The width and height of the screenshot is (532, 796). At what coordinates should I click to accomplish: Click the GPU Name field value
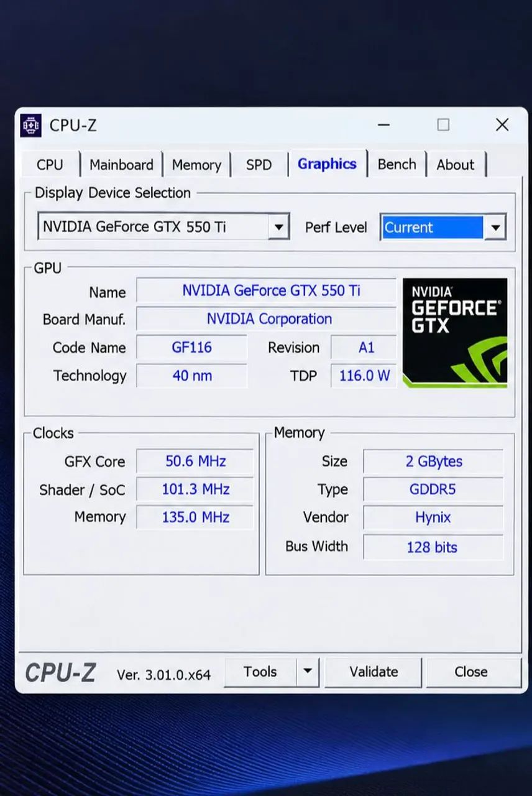267,290
